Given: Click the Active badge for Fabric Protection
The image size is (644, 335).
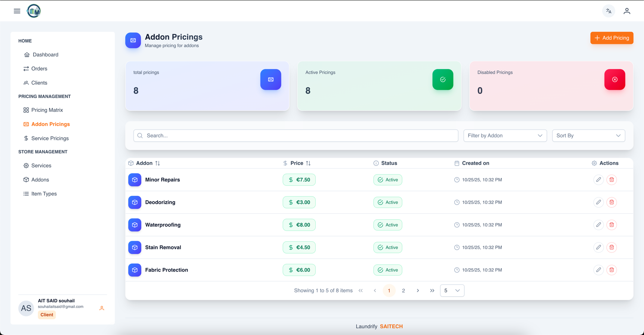Looking at the screenshot, I should (388, 270).
